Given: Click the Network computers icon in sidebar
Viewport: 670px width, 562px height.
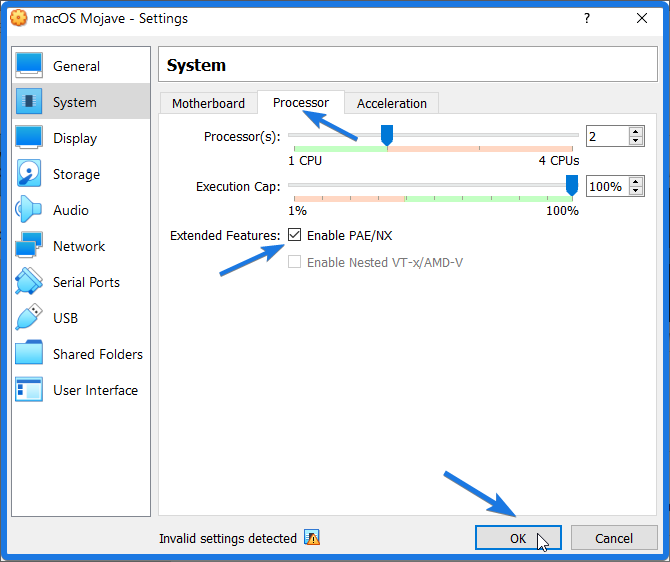Looking at the screenshot, I should (29, 245).
